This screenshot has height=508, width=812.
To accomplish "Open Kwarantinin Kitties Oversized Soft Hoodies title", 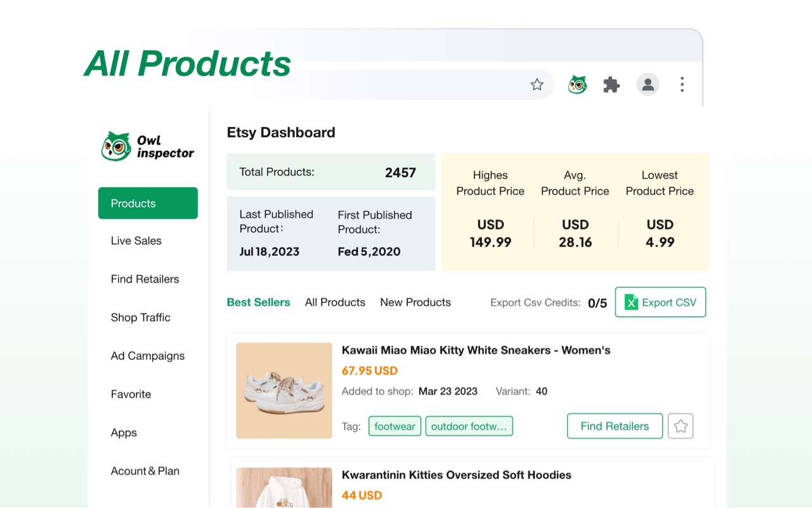I will [x=456, y=475].
